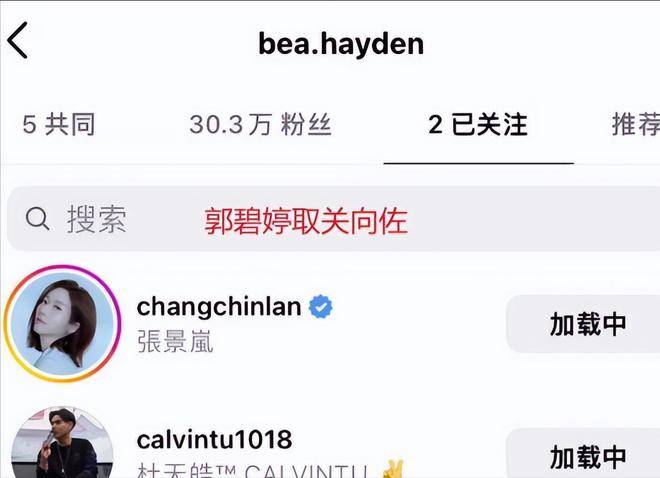Screen dimensions: 660x478
Task: Open the calvintu1018 username link
Action: pyautogui.click(x=214, y=439)
